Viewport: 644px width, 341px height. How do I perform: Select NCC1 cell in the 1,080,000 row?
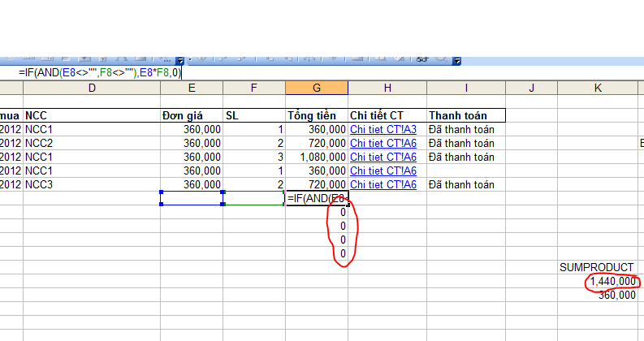coord(92,157)
